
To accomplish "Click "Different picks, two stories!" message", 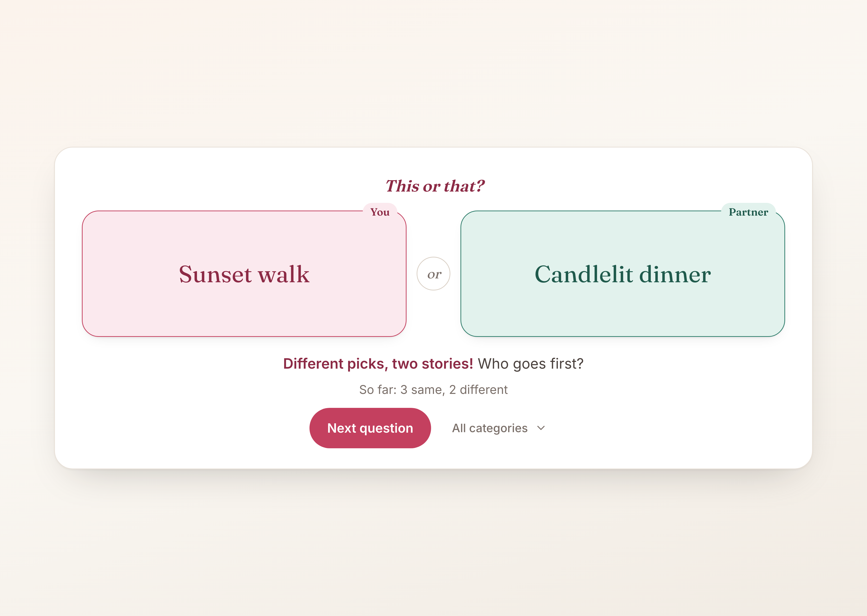I will pyautogui.click(x=378, y=363).
